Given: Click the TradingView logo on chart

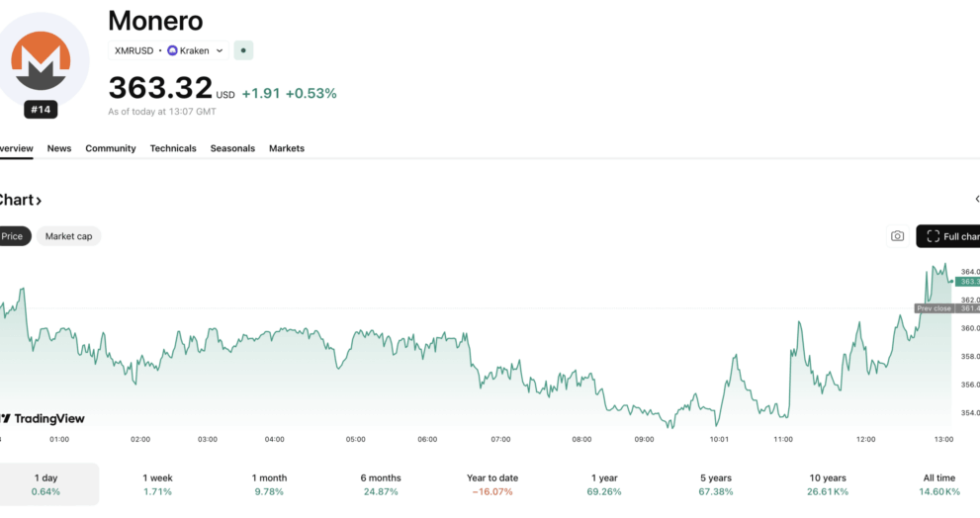Looking at the screenshot, I should tap(43, 418).
